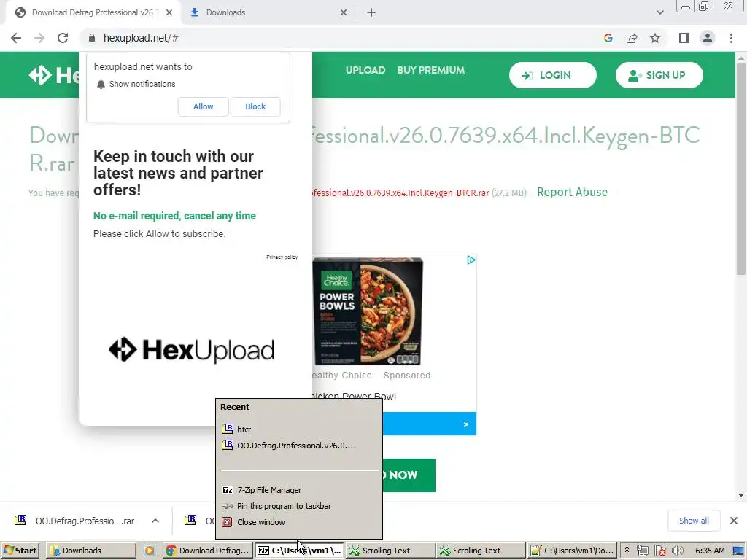Select the Download Defrag Professional tab
Image resolution: width=747 pixels, height=560 pixels.
pos(93,13)
